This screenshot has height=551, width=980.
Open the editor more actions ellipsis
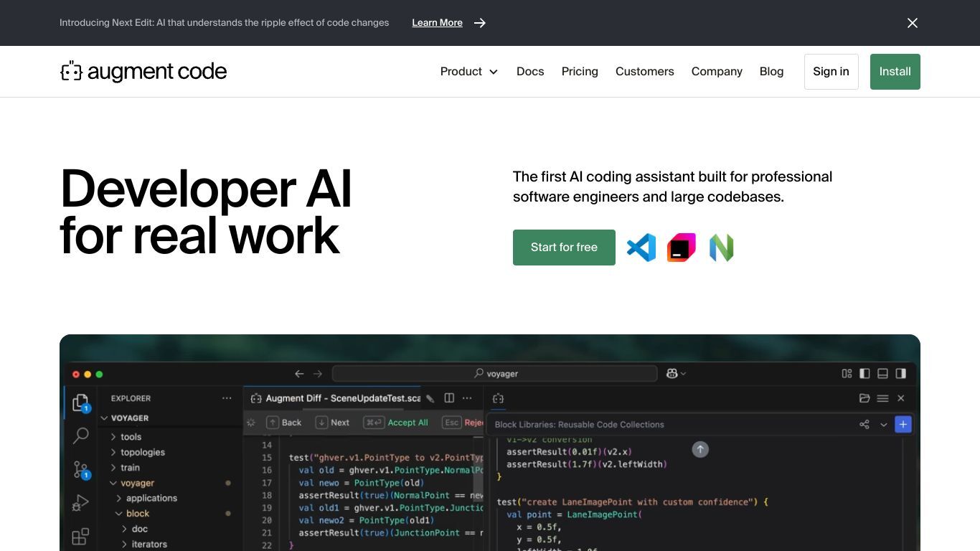click(467, 398)
